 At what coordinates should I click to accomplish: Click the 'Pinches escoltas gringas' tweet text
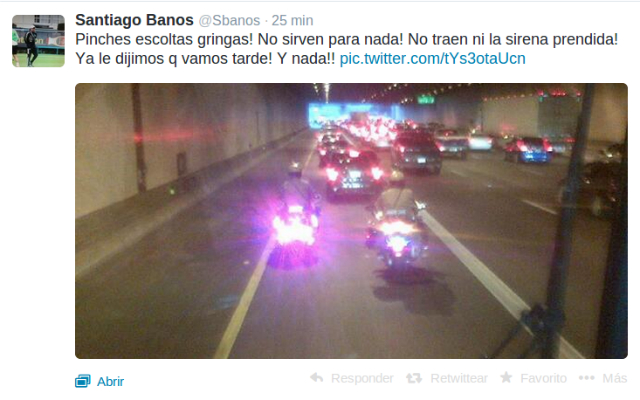click(x=164, y=40)
